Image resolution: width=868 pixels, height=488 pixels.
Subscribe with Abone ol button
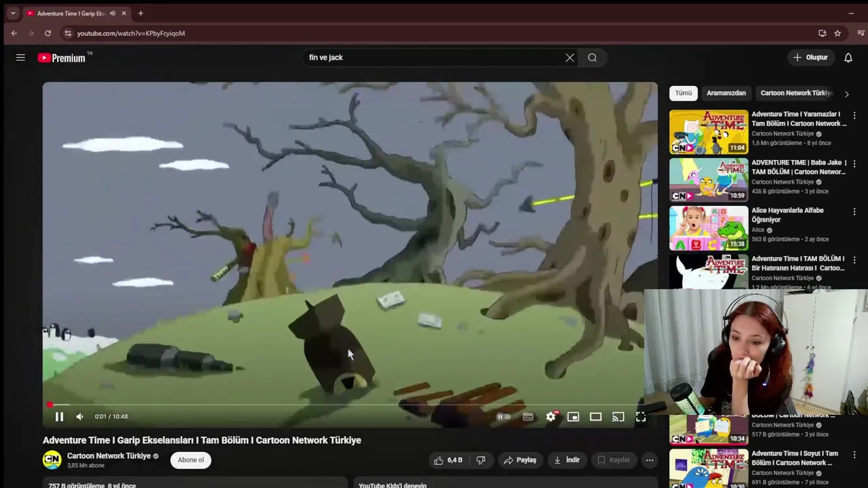(191, 460)
